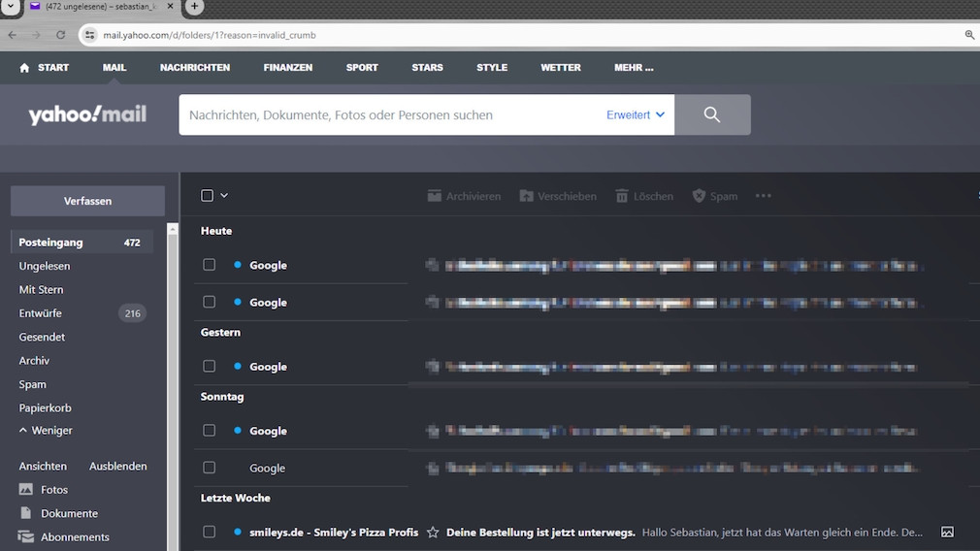Open the Archiv folder
The image size is (980, 551).
[x=34, y=361]
